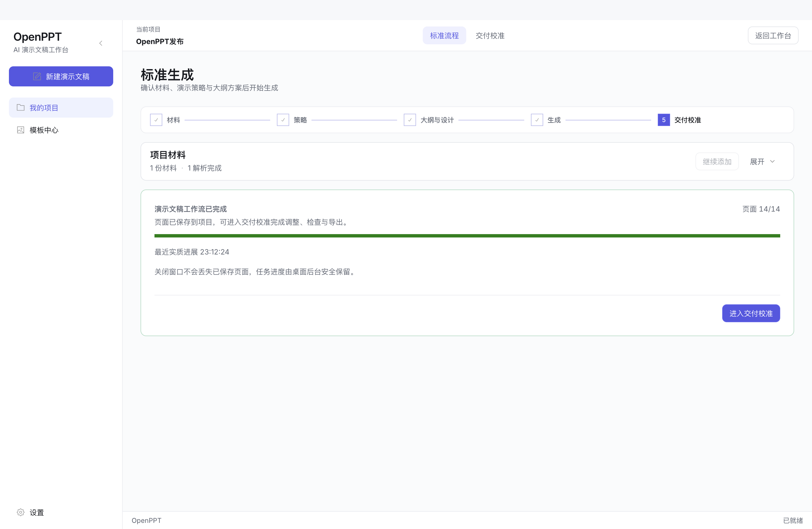Open 模板中心 in the sidebar
The width and height of the screenshot is (812, 529).
click(x=61, y=130)
